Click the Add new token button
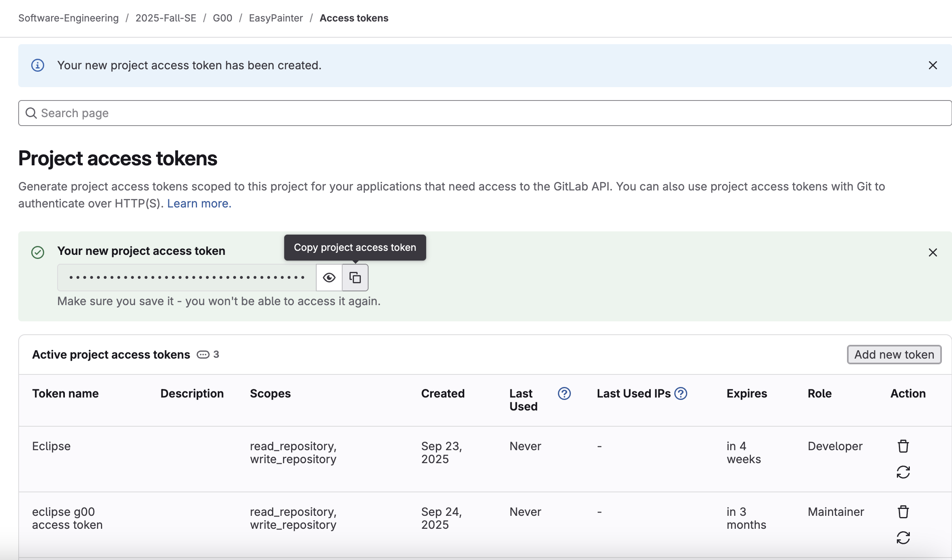The height and width of the screenshot is (560, 952). tap(894, 355)
